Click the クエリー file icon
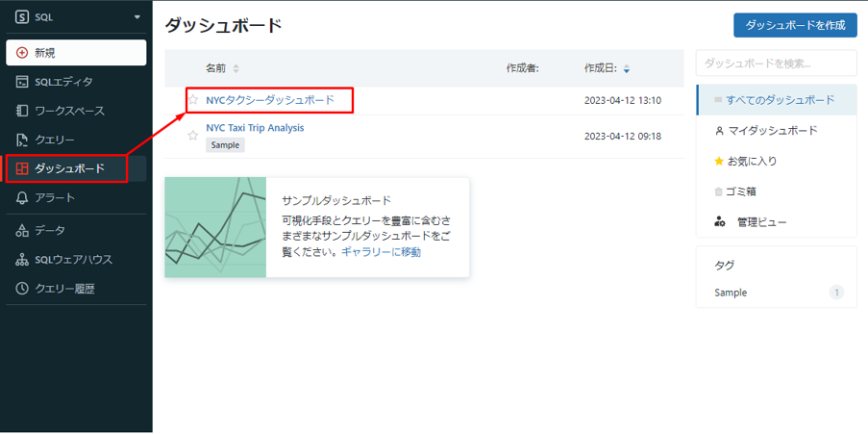The image size is (868, 434). [21, 140]
